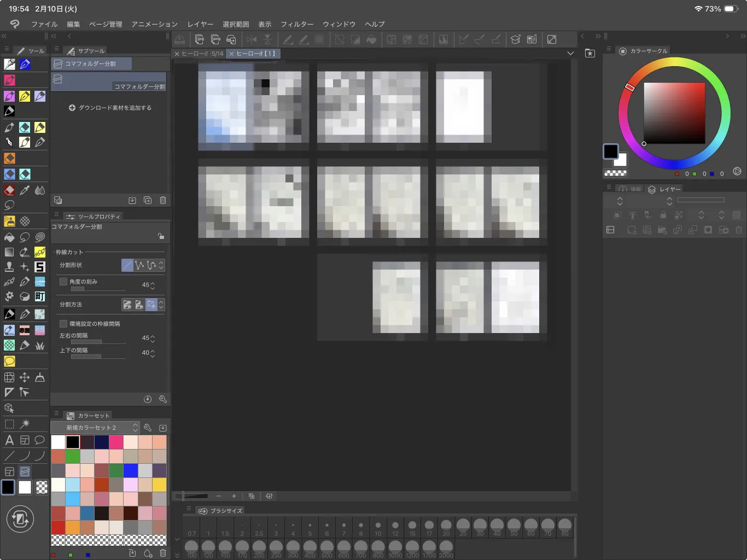Pick the bright blue swatch in color set
This screenshot has height=560, width=747.
pos(130,470)
